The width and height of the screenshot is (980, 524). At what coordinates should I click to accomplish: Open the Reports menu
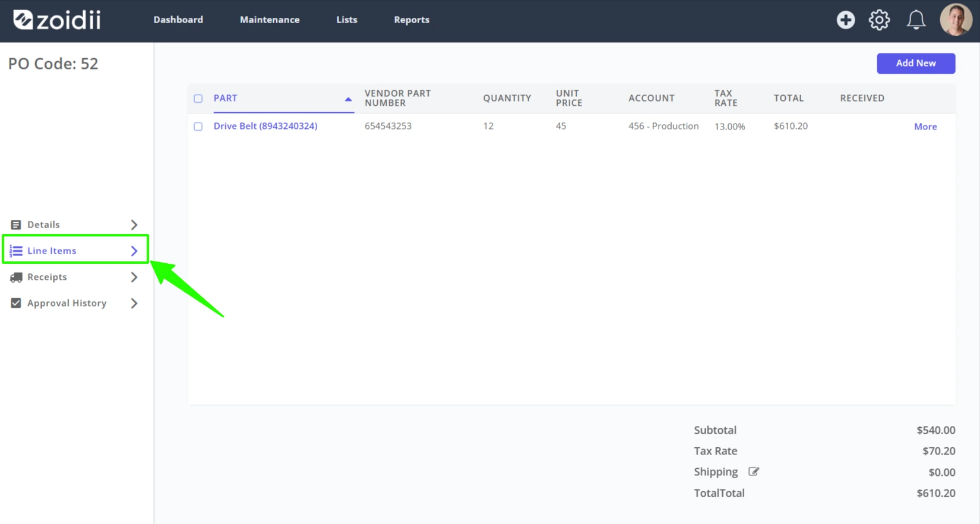412,20
